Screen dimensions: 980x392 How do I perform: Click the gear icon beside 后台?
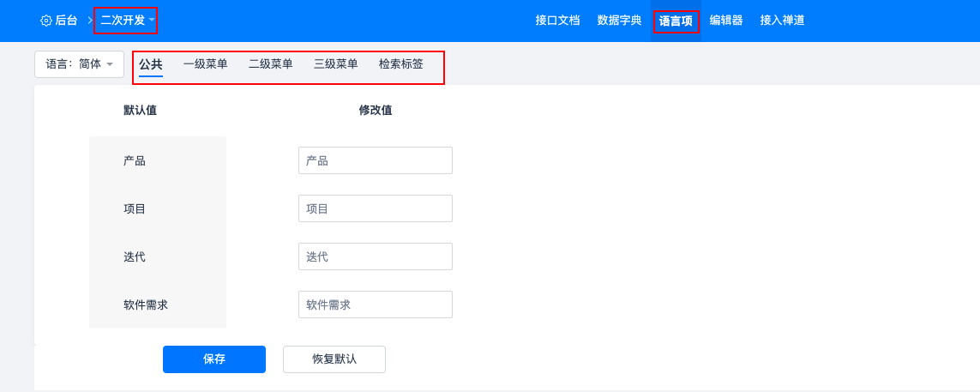46,21
